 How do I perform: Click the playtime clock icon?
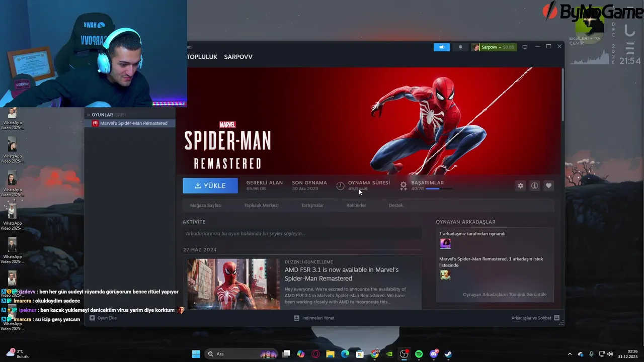[340, 186]
